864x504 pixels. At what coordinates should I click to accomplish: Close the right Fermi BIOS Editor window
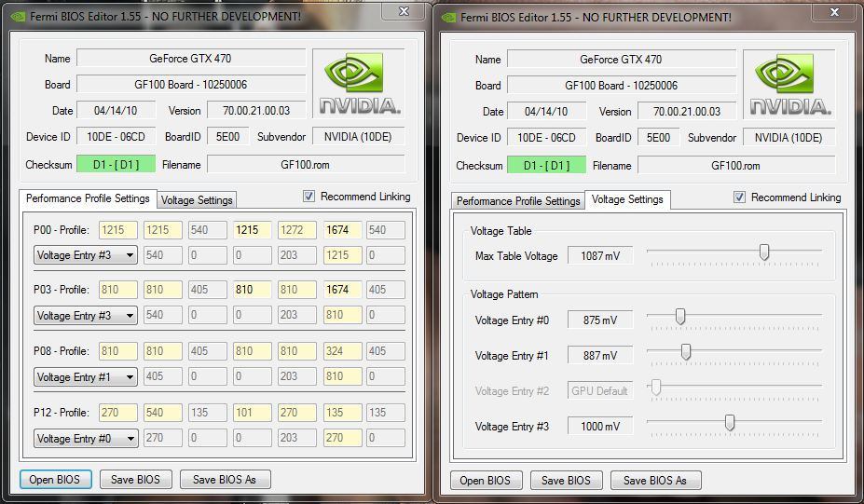tap(834, 11)
